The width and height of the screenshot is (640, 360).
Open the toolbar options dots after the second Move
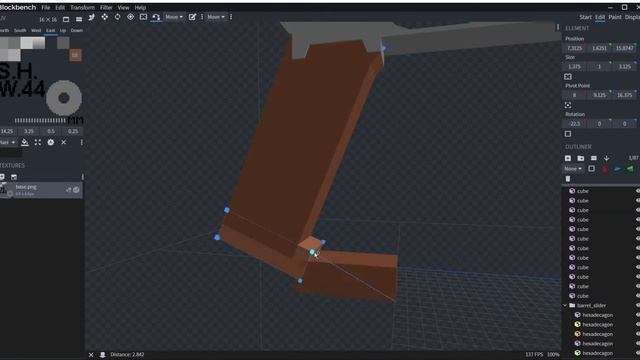coord(231,17)
